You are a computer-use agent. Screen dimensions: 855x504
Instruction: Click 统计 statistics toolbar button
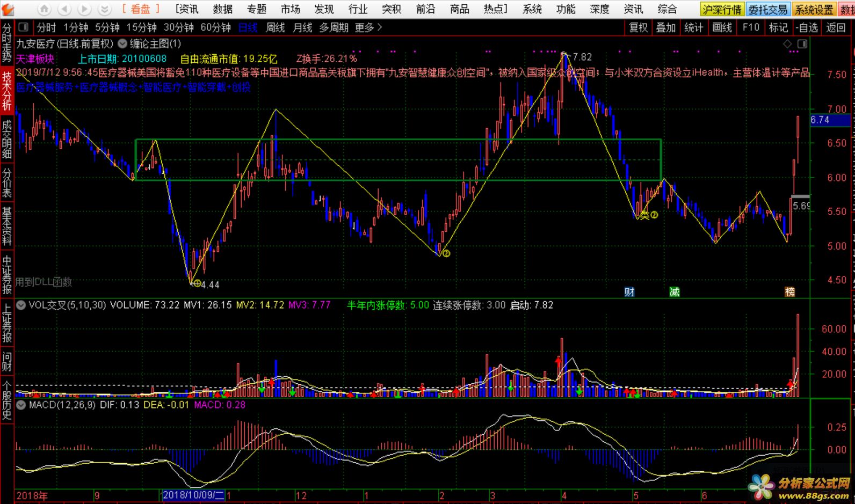click(694, 27)
